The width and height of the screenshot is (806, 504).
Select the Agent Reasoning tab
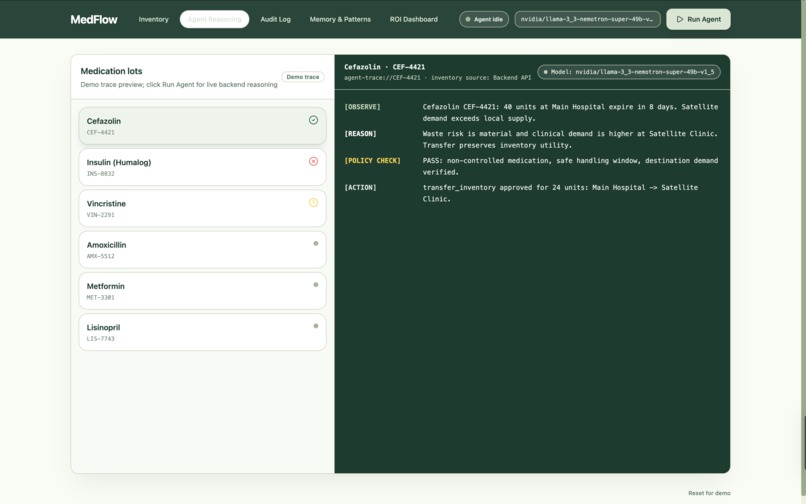point(214,20)
